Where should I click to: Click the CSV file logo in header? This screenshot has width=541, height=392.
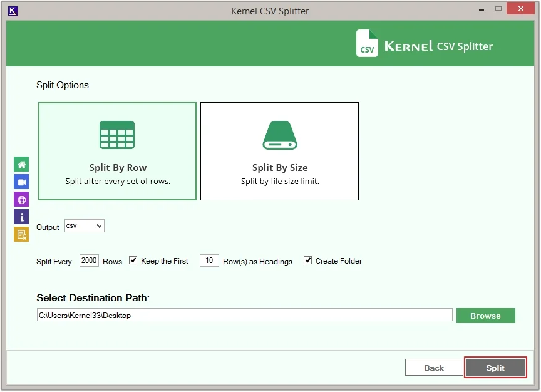(367, 44)
